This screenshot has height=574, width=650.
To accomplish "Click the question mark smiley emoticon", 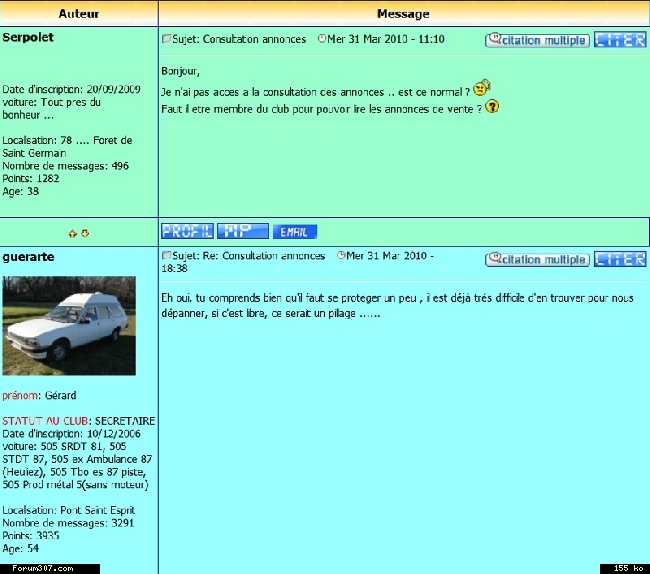I will 492,107.
